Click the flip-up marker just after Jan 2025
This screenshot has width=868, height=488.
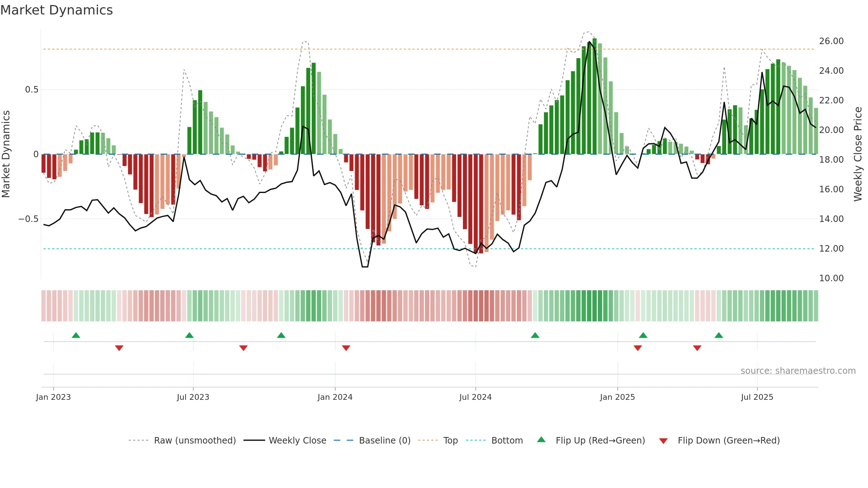pos(643,335)
